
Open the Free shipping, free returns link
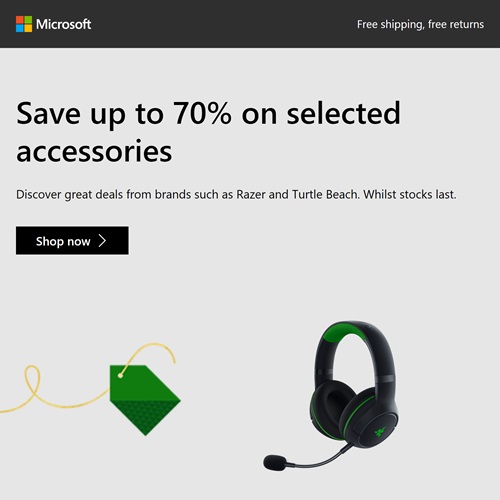tap(420, 24)
